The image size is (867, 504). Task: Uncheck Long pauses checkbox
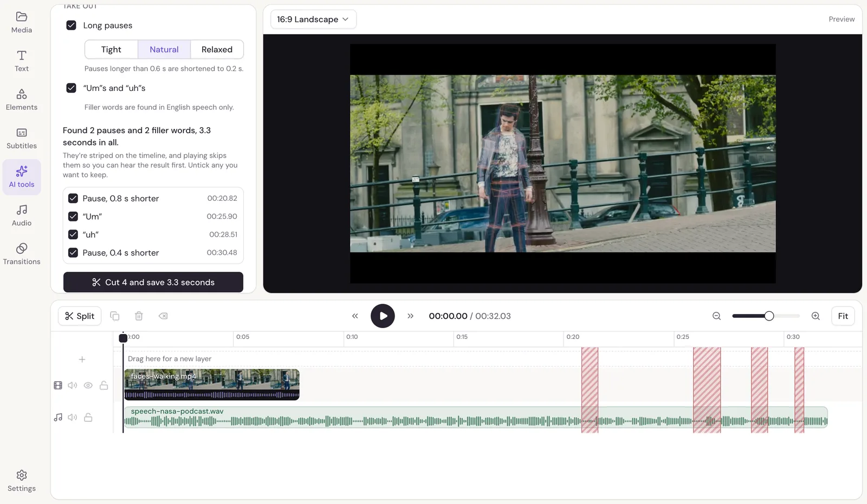pyautogui.click(x=71, y=25)
